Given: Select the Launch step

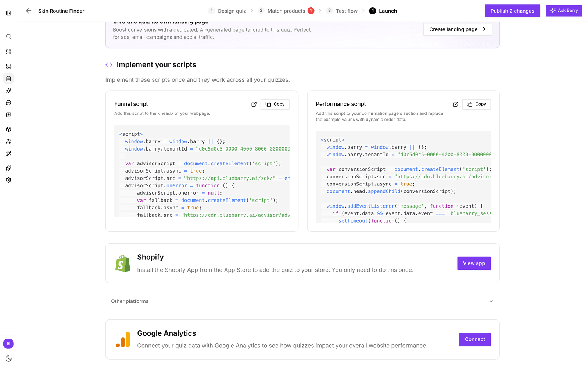Looking at the screenshot, I should [383, 11].
